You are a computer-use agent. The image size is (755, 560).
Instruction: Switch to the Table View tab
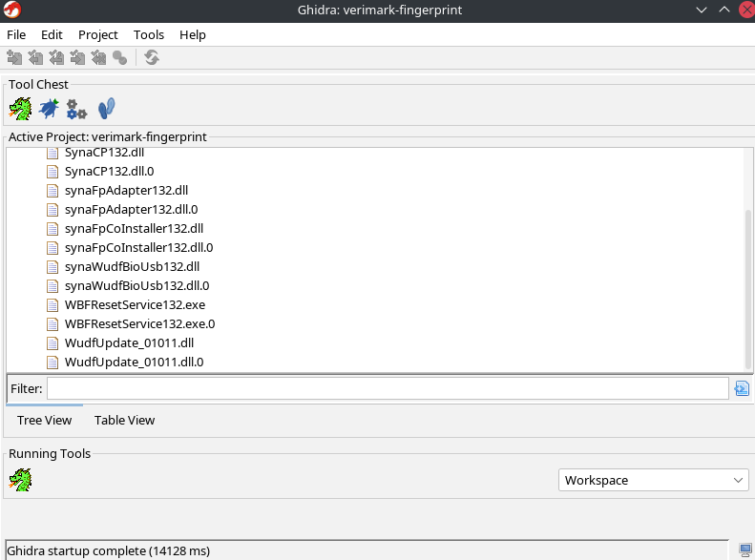click(124, 420)
